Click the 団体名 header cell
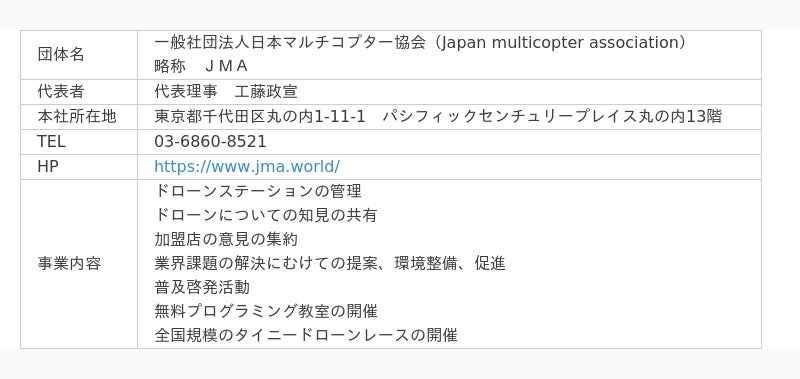Image resolution: width=800 pixels, height=379 pixels. pos(79,55)
